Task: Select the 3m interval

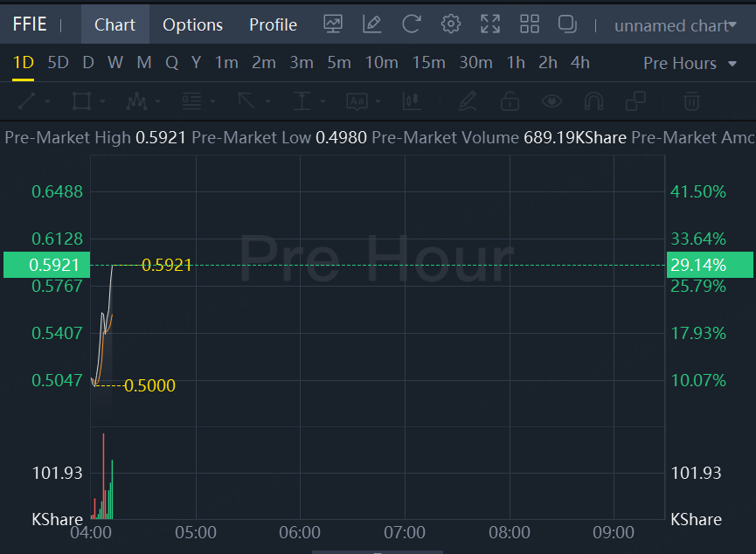Action: (x=302, y=63)
